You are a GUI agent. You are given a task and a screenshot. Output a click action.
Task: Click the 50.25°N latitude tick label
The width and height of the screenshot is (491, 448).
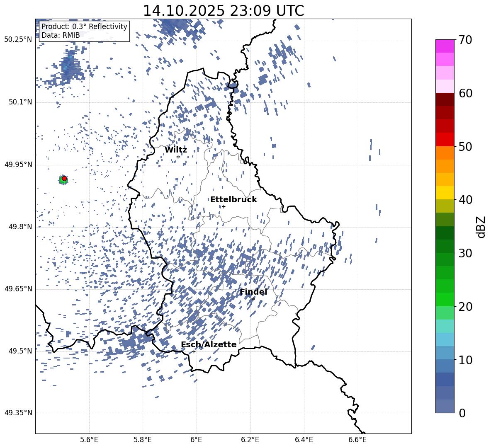click(x=18, y=40)
